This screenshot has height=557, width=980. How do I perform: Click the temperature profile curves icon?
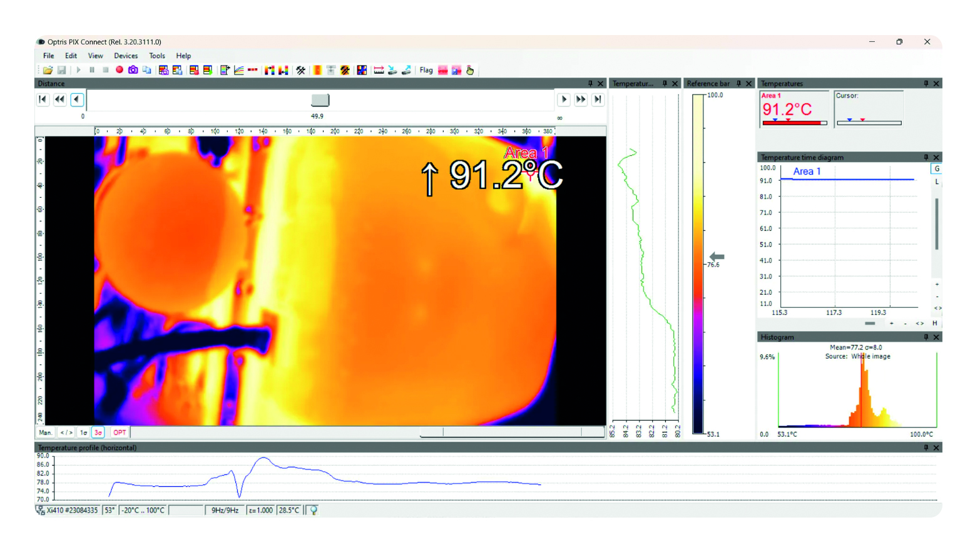239,70
